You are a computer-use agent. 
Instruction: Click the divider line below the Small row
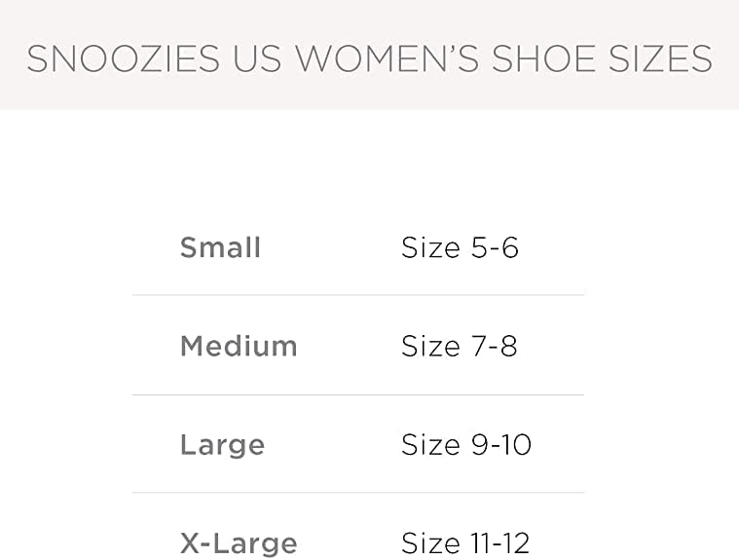[358, 295]
